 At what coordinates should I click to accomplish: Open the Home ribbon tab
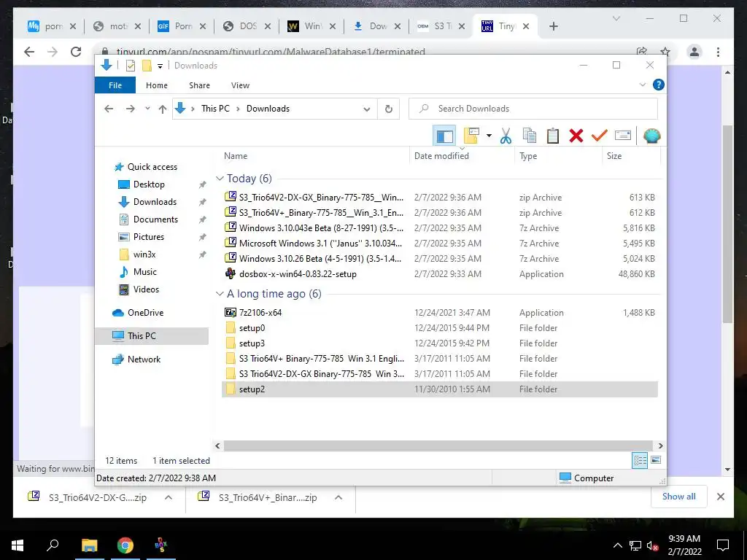point(157,85)
